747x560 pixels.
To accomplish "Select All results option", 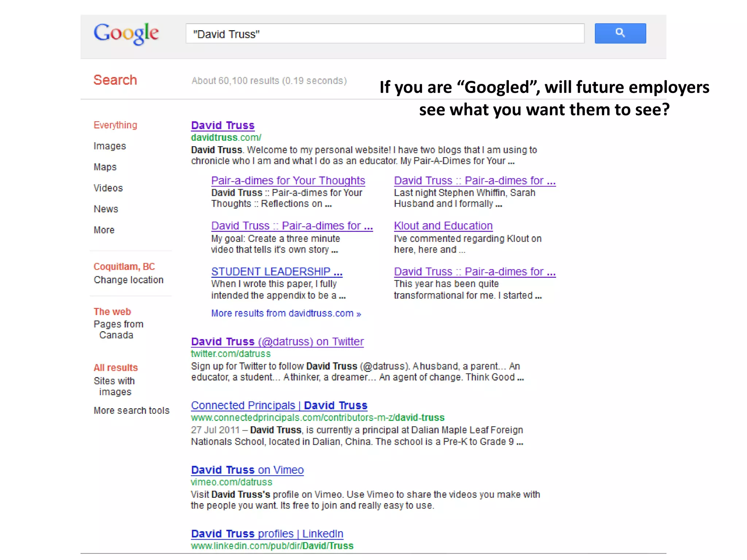I will click(116, 367).
